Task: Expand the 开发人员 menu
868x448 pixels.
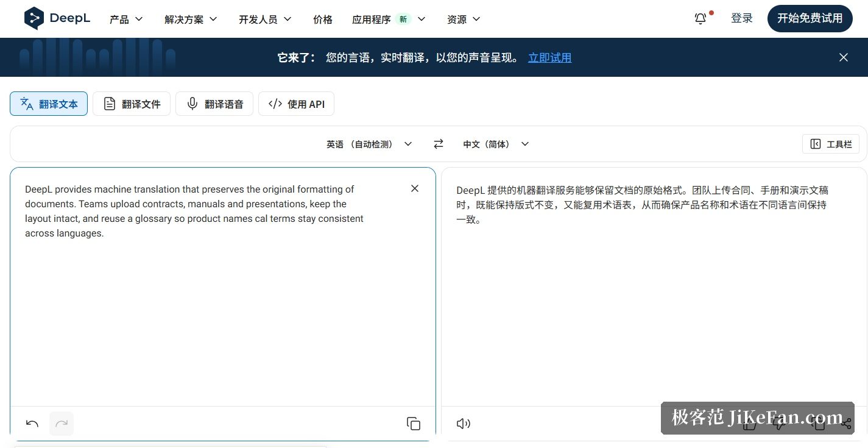Action: click(x=265, y=20)
